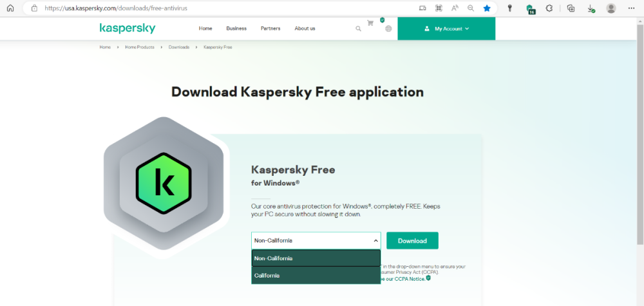The width and height of the screenshot is (644, 306).
Task: Open the Collections icon
Action: [571, 8]
